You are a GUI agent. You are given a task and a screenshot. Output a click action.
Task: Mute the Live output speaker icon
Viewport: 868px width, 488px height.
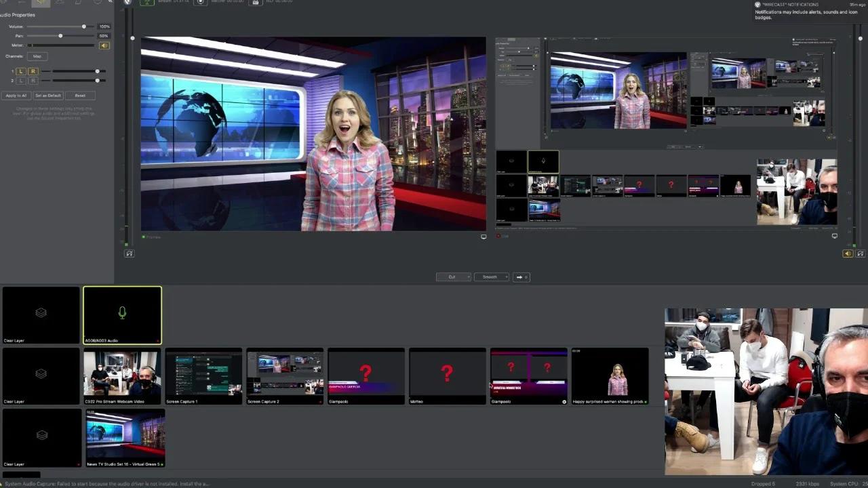click(848, 253)
